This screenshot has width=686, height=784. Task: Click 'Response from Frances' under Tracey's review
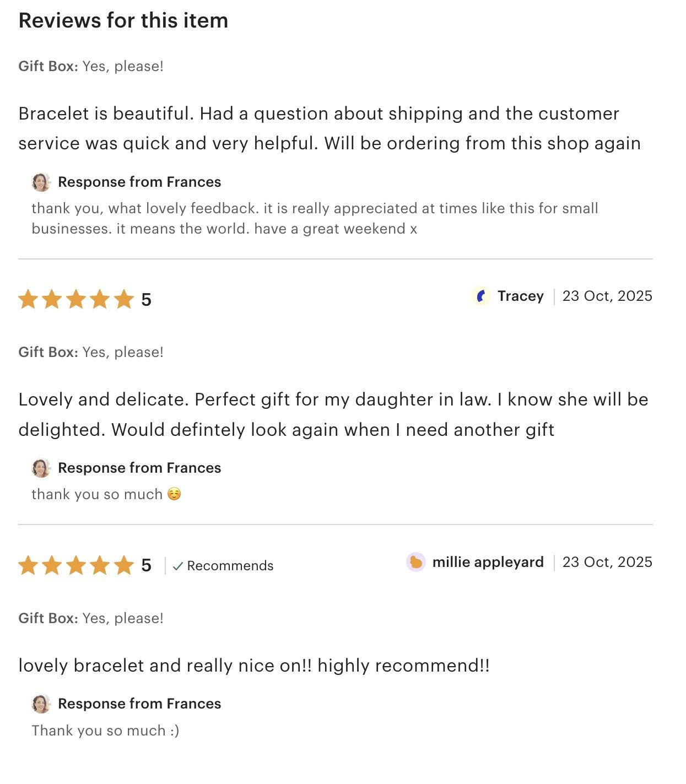(x=139, y=468)
